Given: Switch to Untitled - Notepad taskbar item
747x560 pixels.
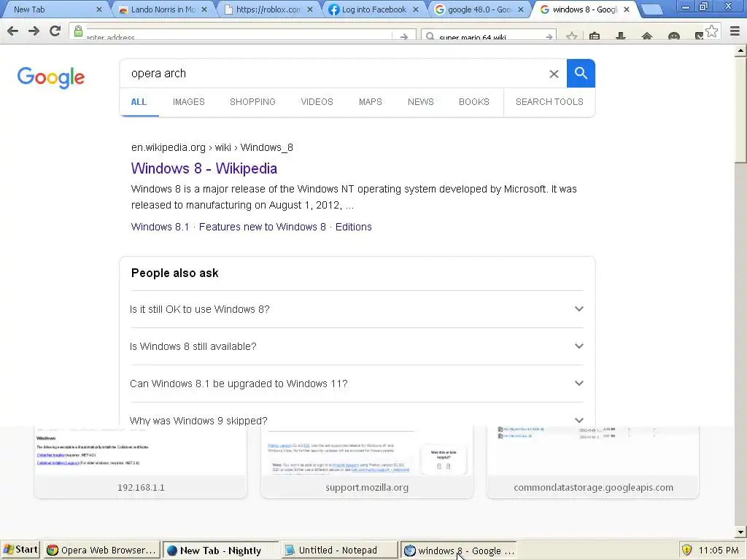Looking at the screenshot, I should coord(338,550).
